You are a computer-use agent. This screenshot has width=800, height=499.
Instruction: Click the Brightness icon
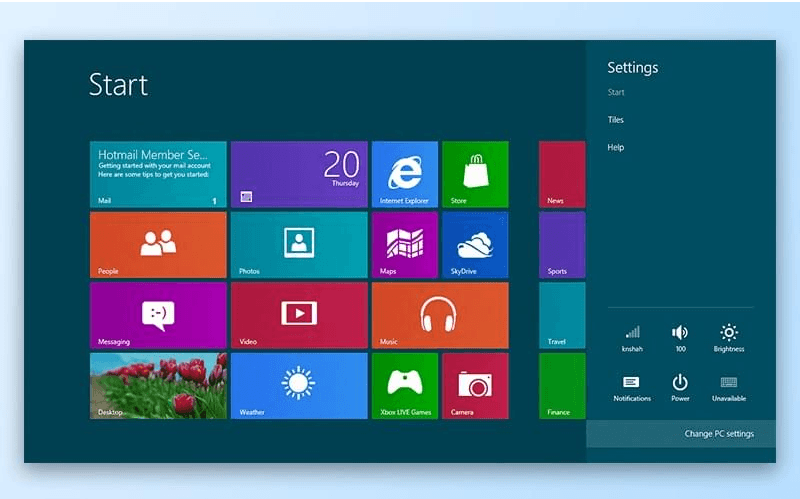[729, 338]
